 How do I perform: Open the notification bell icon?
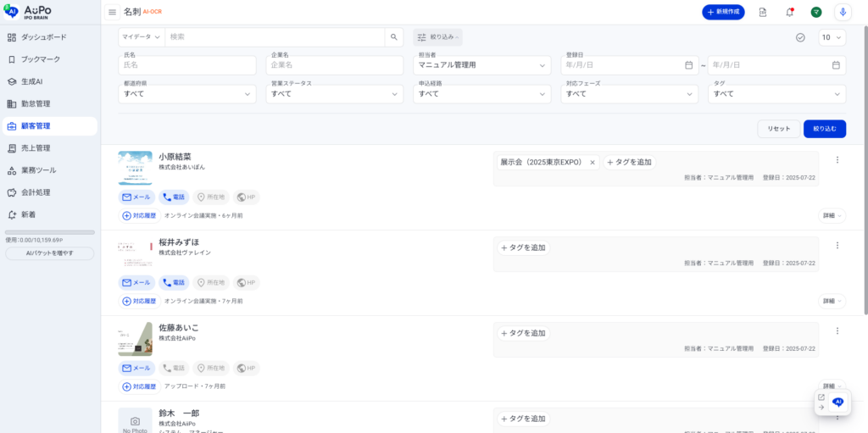point(789,12)
